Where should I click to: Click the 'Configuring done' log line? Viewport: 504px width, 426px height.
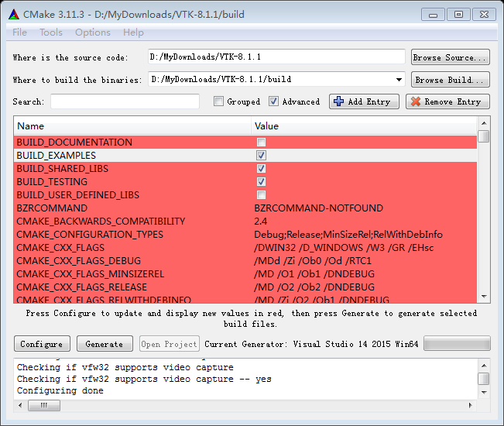pos(60,390)
